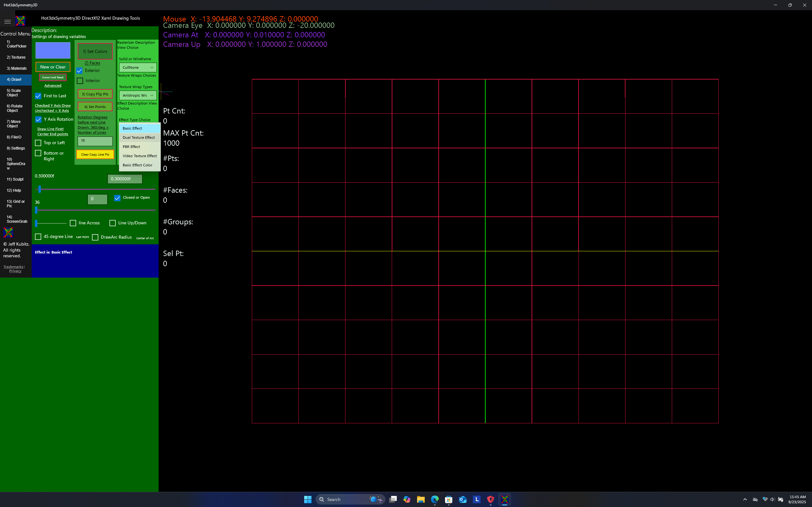The image size is (812, 507).
Task: Click the Set Colors button
Action: (95, 51)
